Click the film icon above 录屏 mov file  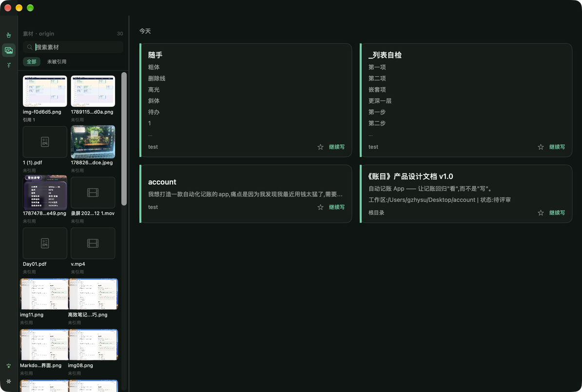(x=93, y=192)
